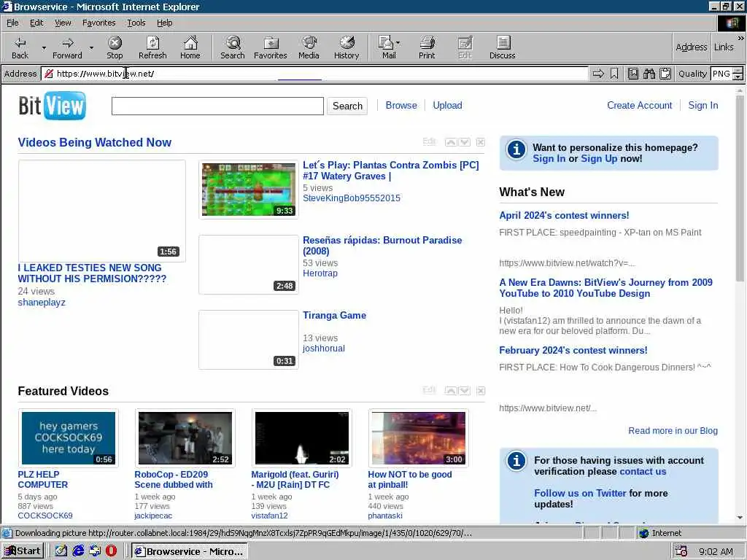Launch Internet Explorer from quick launch
The height and width of the screenshot is (560, 747).
click(78, 551)
